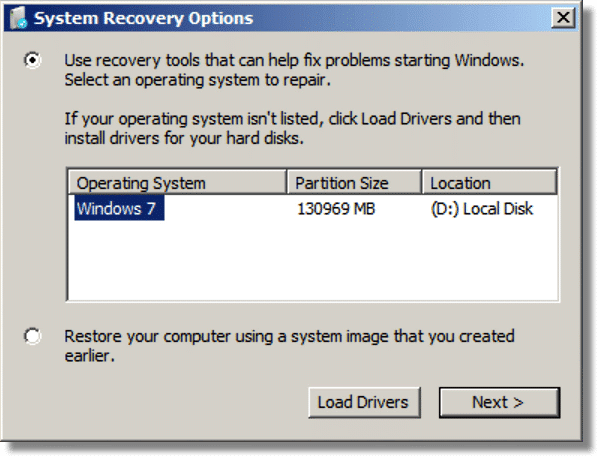Select the 'Use recovery tools' radio button
The height and width of the screenshot is (456, 597).
32,60
